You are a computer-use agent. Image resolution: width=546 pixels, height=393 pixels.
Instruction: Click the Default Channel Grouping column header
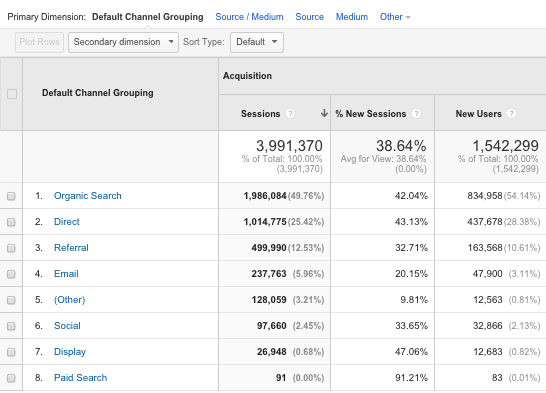(98, 93)
